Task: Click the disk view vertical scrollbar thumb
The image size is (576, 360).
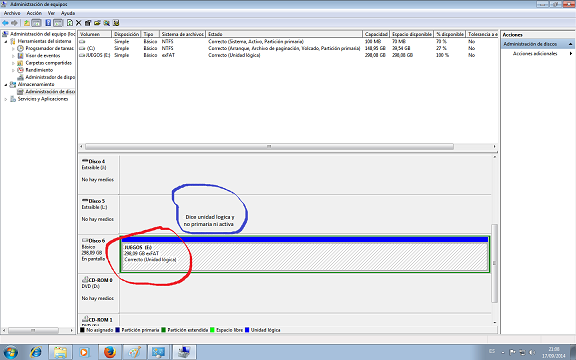Action: tap(494, 263)
